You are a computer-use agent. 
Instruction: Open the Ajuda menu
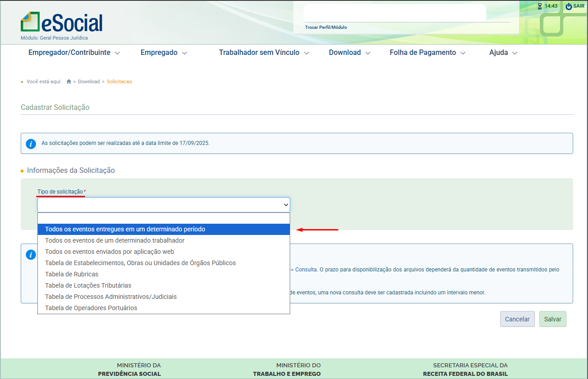tap(503, 53)
